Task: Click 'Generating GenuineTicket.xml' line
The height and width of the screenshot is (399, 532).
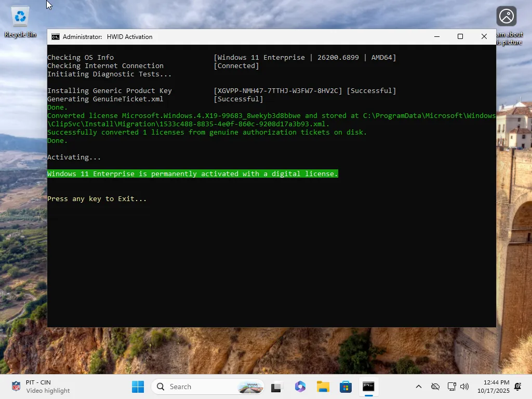Action: 105,99
